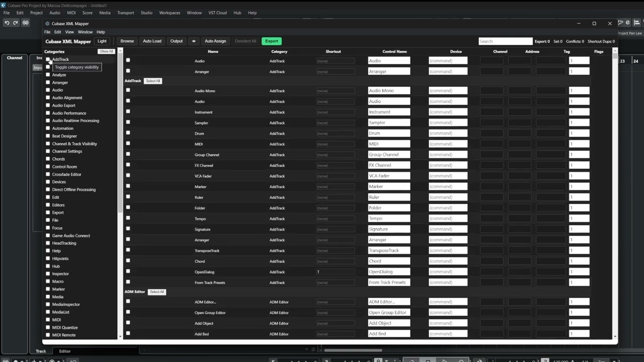Screen dimensions: 644x362
Task: Toggle the Hitpoints category checkbox
Action: (x=48, y=258)
